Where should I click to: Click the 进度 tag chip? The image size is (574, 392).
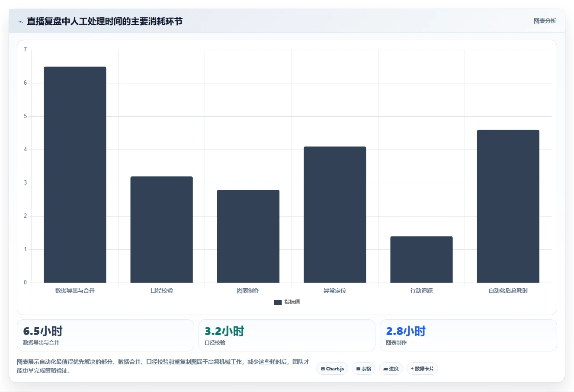[391, 369]
